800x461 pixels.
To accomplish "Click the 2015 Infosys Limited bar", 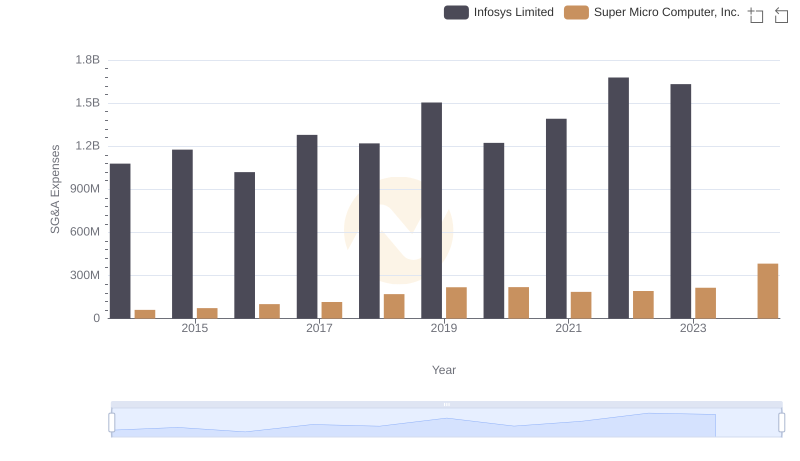I will click(x=183, y=234).
